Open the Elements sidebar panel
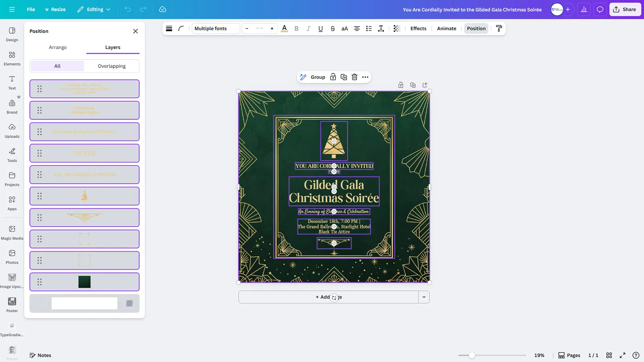Screen dimensions: 644x362 click(12, 58)
